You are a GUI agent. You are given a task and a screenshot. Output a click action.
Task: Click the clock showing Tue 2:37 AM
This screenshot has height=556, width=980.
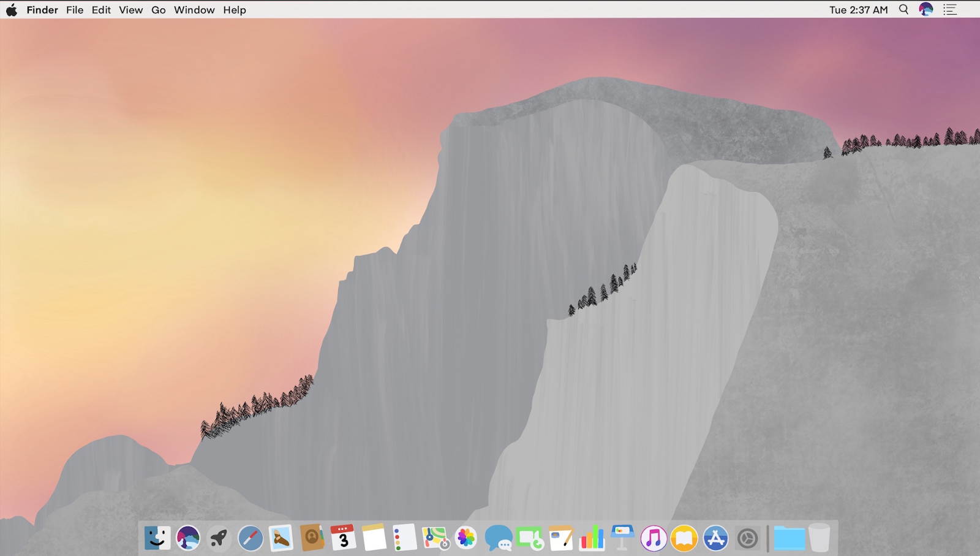click(x=858, y=10)
